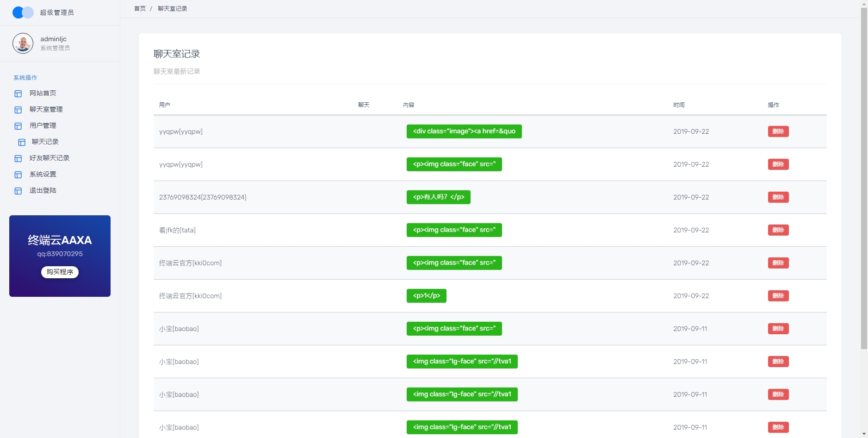Delete the 看jfk的[tata] chat record
The height and width of the screenshot is (438, 868).
(x=778, y=230)
